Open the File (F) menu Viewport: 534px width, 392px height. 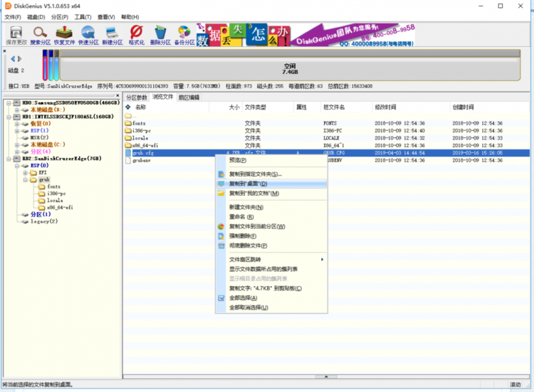(13, 17)
